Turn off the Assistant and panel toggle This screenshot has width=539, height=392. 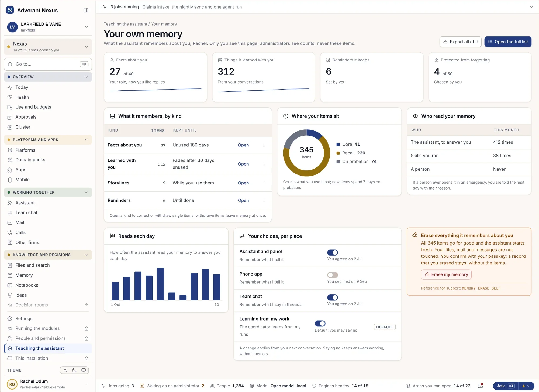tap(333, 253)
